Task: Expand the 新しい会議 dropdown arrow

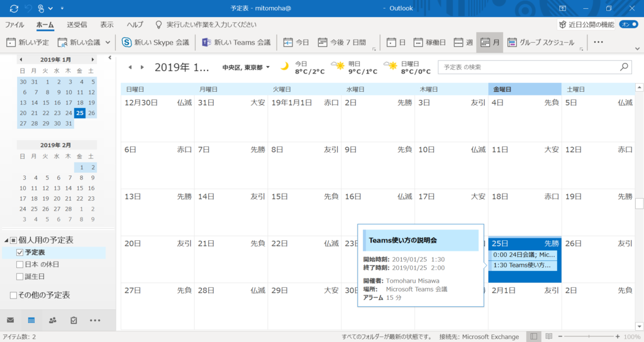Action: [x=108, y=42]
